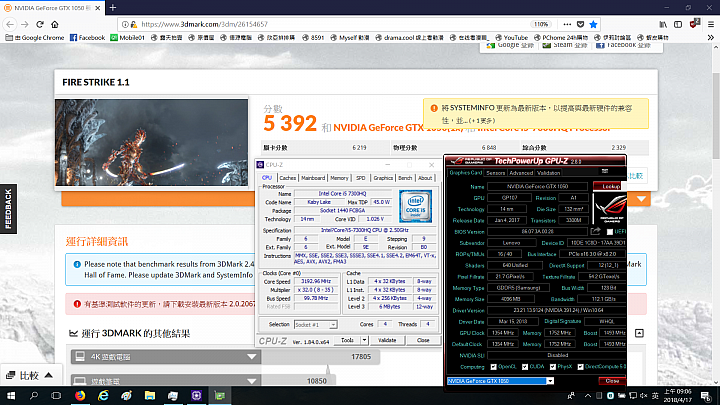Click CPU-Z Tools button
The width and height of the screenshot is (720, 405).
click(347, 340)
